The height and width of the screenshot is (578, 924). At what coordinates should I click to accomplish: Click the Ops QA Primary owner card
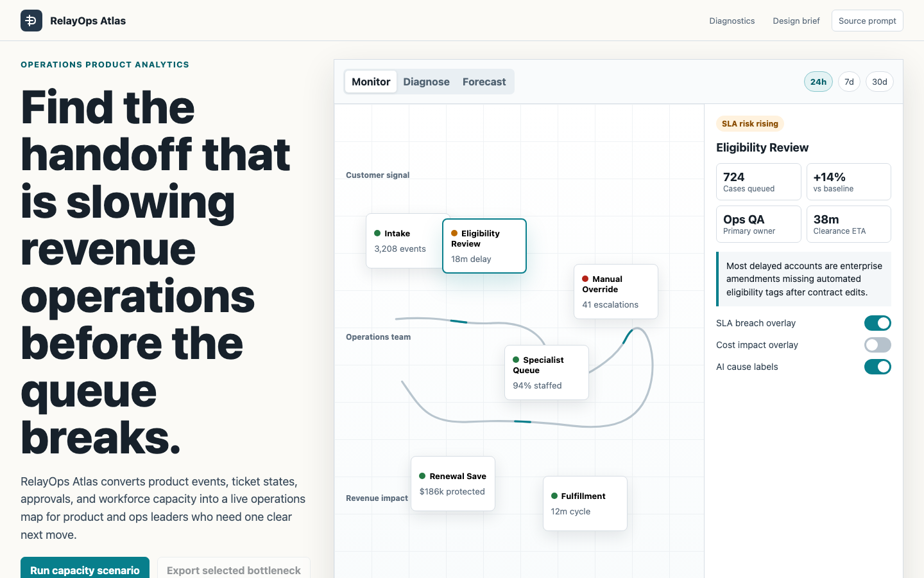click(758, 224)
